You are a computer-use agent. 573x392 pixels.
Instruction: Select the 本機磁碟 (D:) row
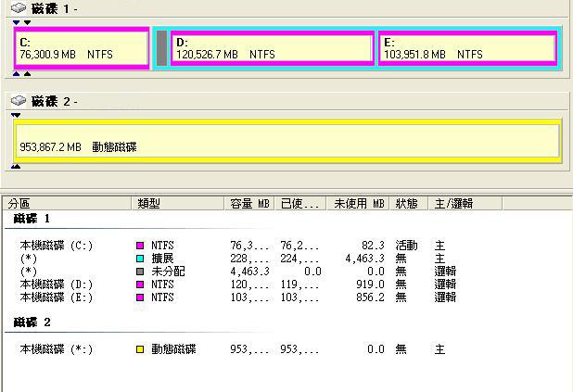(238, 285)
